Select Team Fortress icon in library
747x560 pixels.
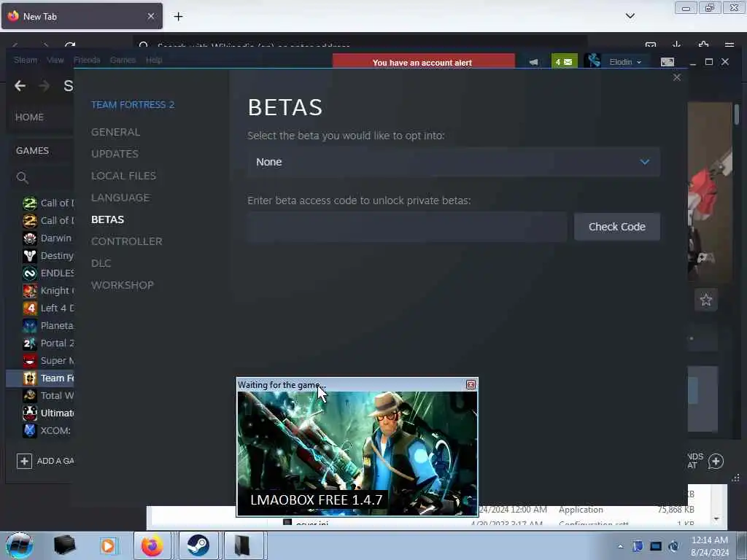(30, 378)
